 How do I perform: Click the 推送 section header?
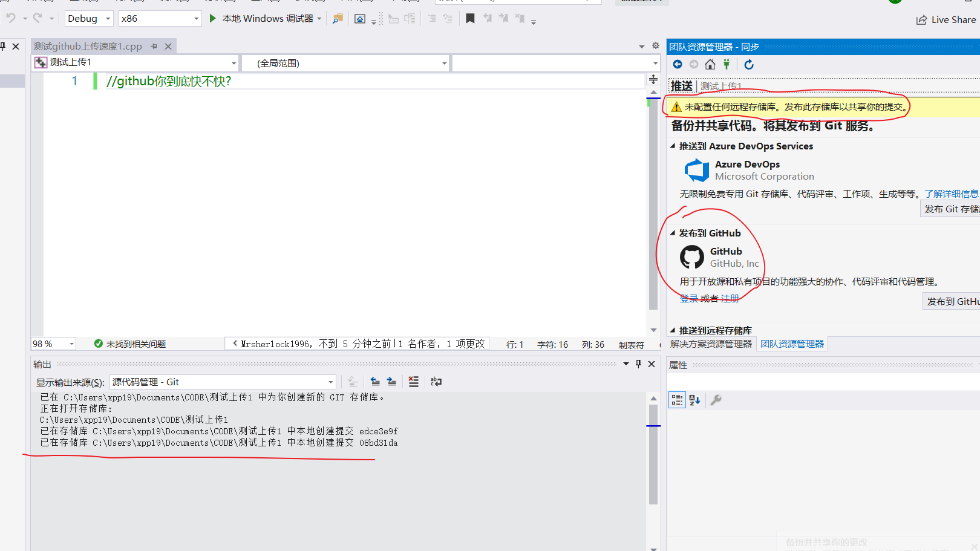[682, 86]
